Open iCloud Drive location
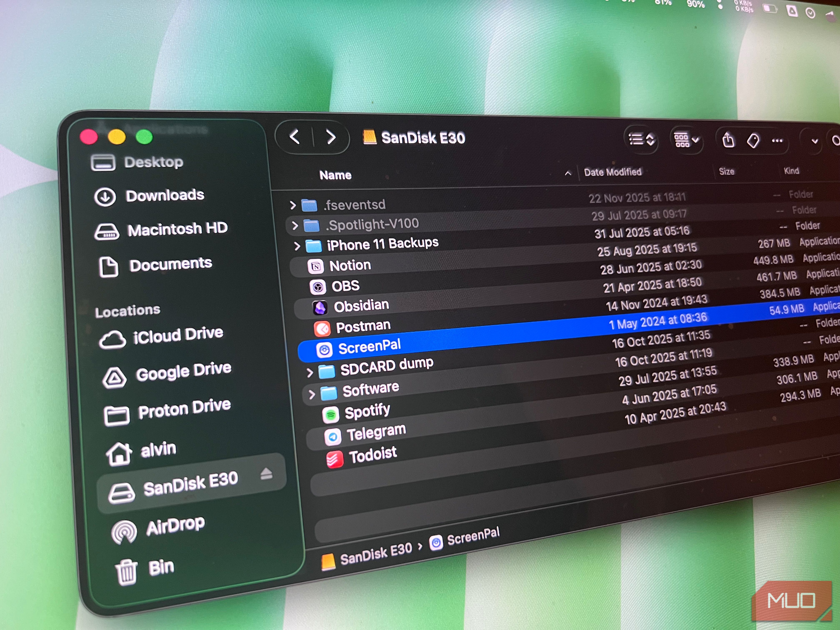This screenshot has width=840, height=630. 161,337
